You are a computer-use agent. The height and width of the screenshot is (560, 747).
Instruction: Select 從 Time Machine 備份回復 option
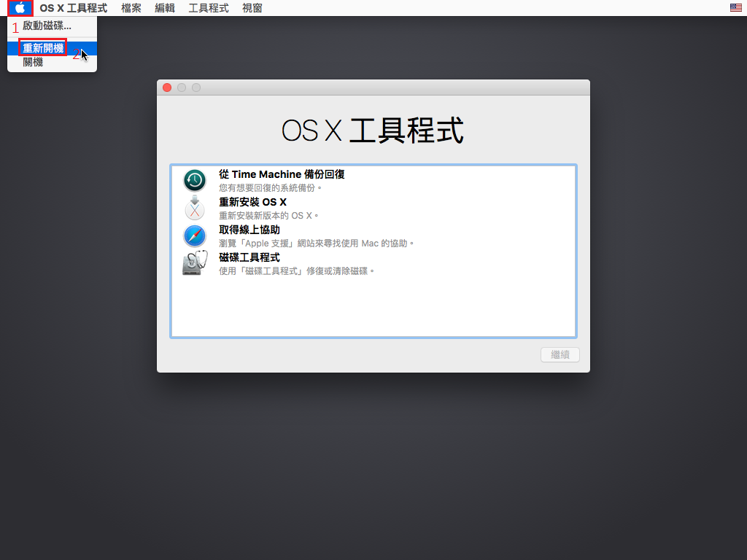pyautogui.click(x=373, y=181)
